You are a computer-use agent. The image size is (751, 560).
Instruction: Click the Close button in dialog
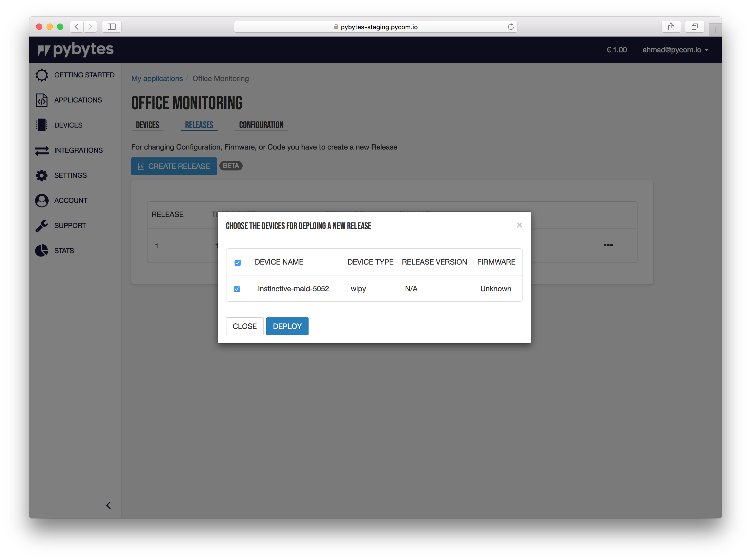244,326
